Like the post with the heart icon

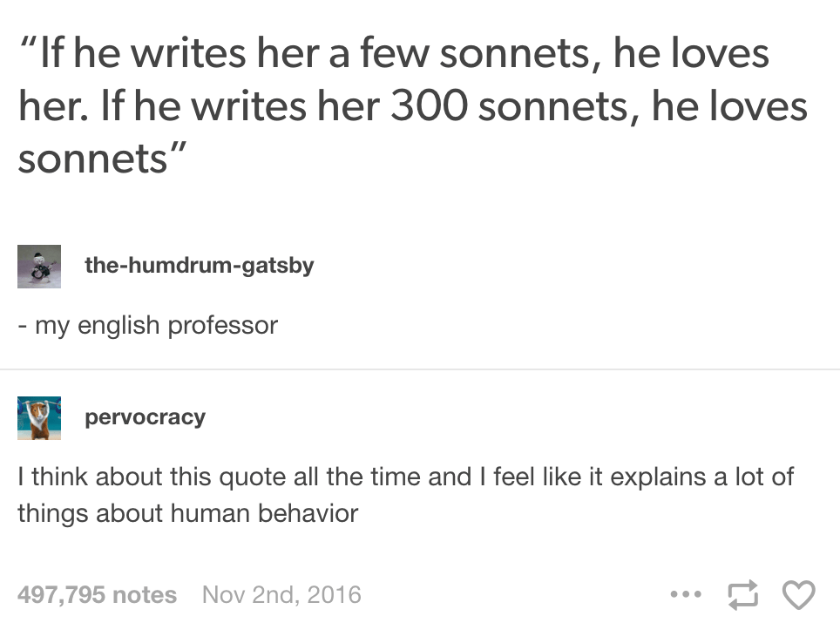799,594
